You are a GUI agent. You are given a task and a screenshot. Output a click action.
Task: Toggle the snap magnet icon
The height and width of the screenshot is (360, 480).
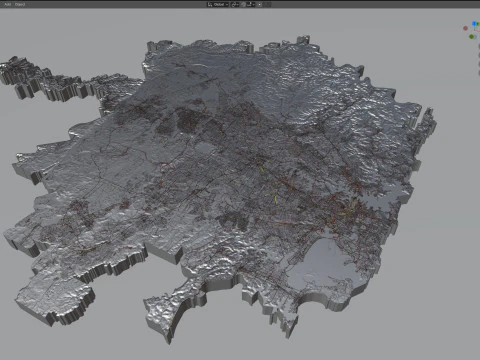coord(243,4)
